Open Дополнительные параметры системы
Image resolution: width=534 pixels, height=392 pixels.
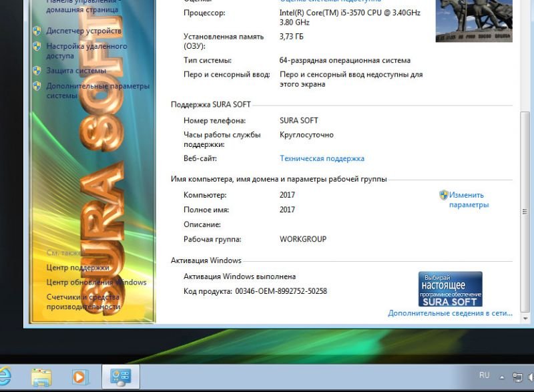pos(97,91)
